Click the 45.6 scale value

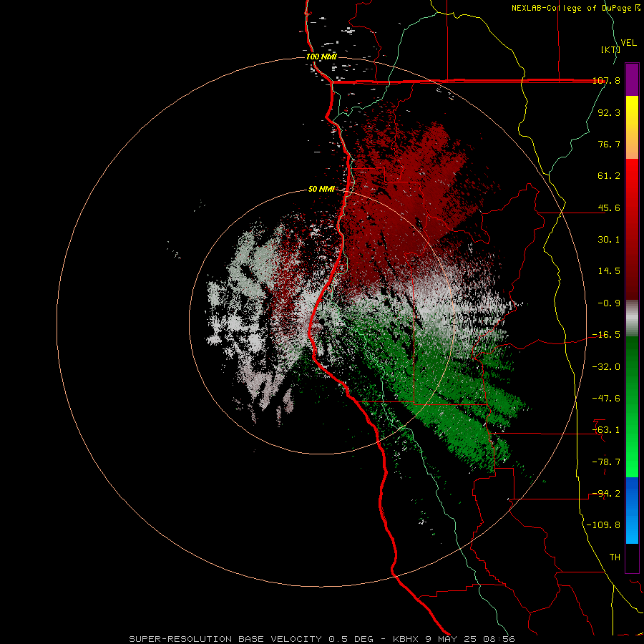point(609,208)
